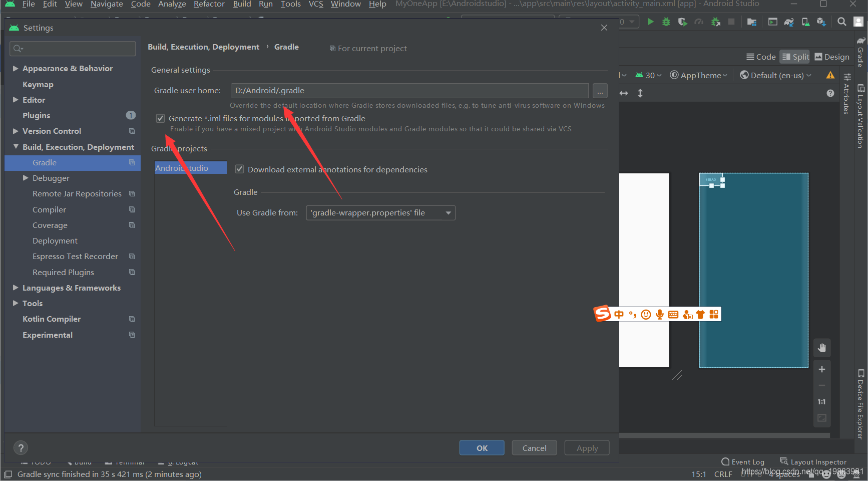Viewport: 868px width, 481px height.
Task: Click Sogou IME toolbox grid icon
Action: point(714,314)
